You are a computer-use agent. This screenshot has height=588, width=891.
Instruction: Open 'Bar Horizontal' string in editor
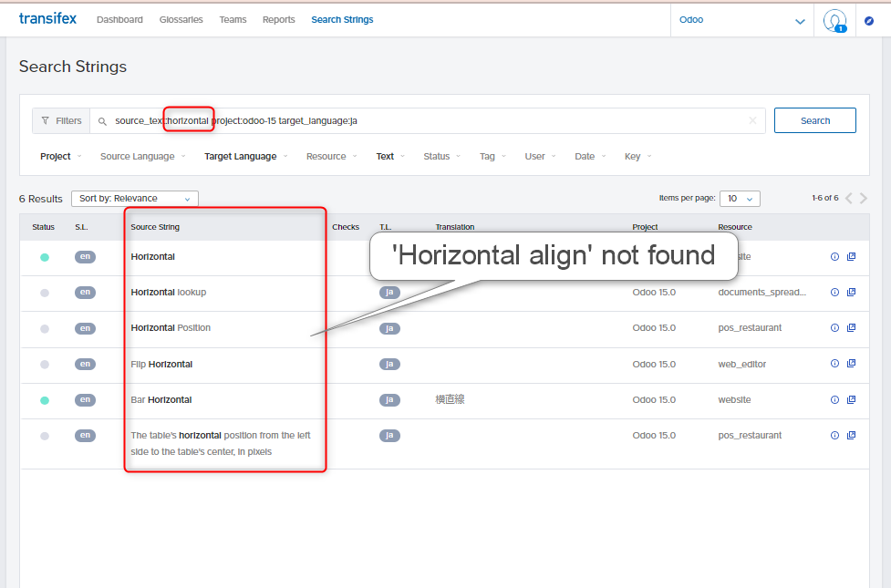(x=851, y=399)
